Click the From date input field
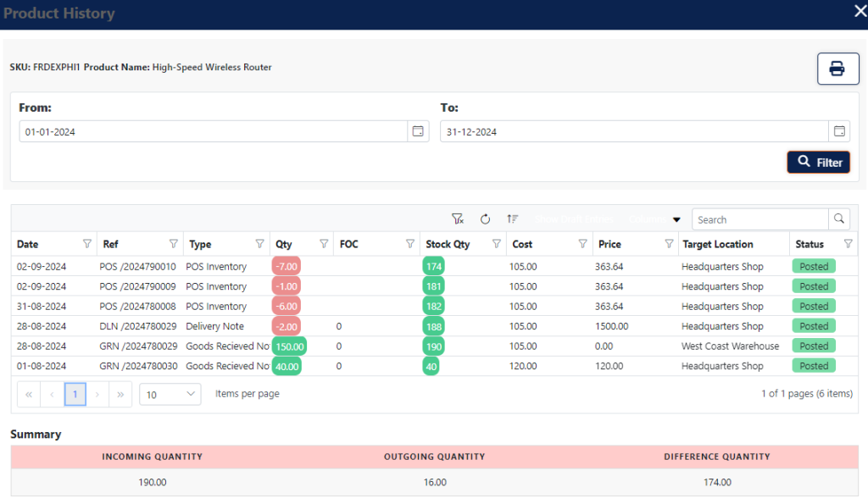868x504 pixels. [212, 131]
